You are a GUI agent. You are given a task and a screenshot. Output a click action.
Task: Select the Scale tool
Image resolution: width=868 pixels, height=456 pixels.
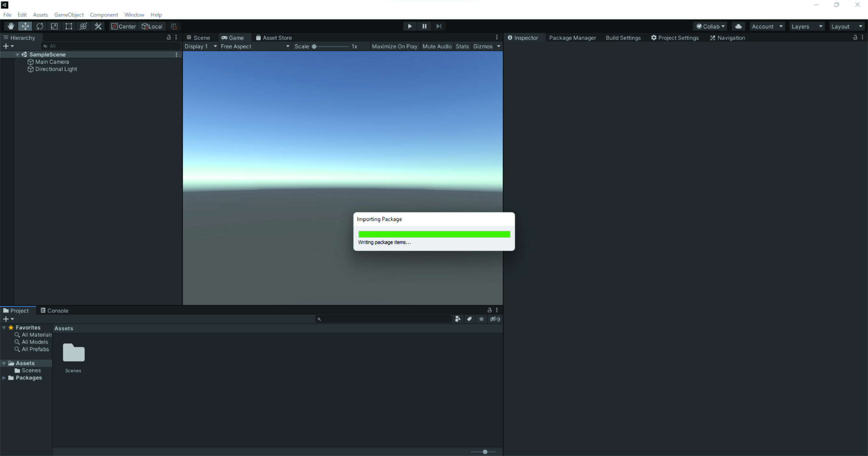click(x=54, y=26)
